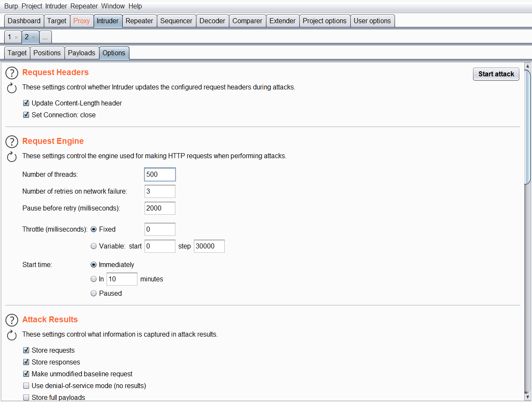Switch to the Repeater tab

(x=139, y=21)
